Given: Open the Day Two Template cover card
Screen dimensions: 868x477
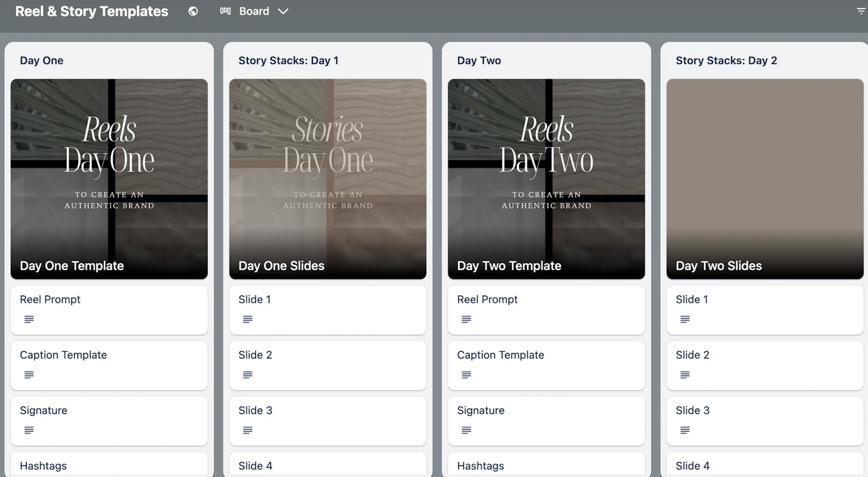Looking at the screenshot, I should click(546, 179).
